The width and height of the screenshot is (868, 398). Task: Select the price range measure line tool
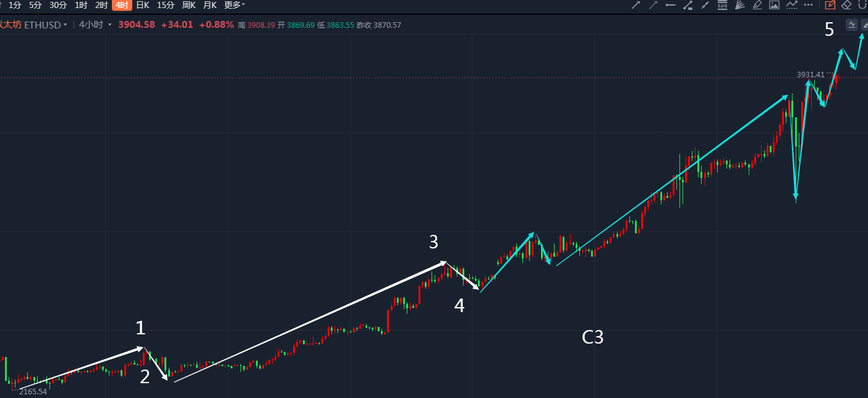[x=687, y=5]
